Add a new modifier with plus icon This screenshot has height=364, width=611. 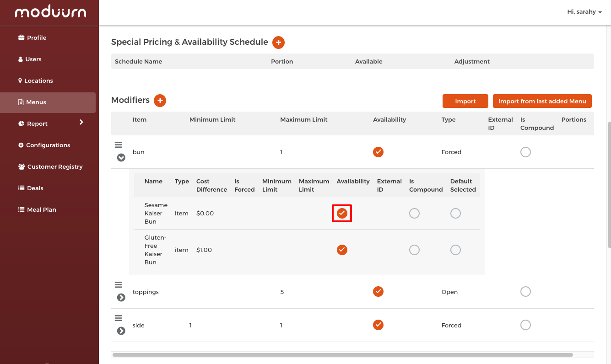click(x=160, y=100)
